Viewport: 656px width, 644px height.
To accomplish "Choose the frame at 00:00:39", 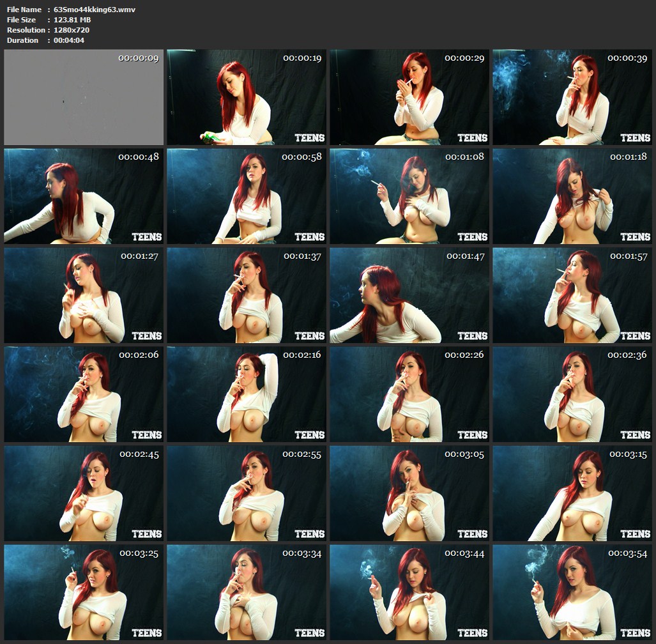I will 572,97.
